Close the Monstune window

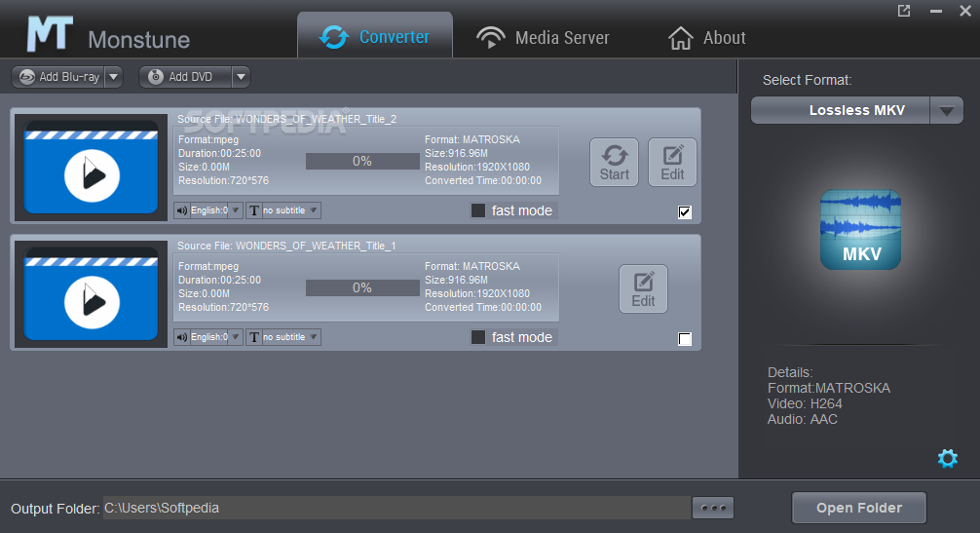[x=965, y=11]
